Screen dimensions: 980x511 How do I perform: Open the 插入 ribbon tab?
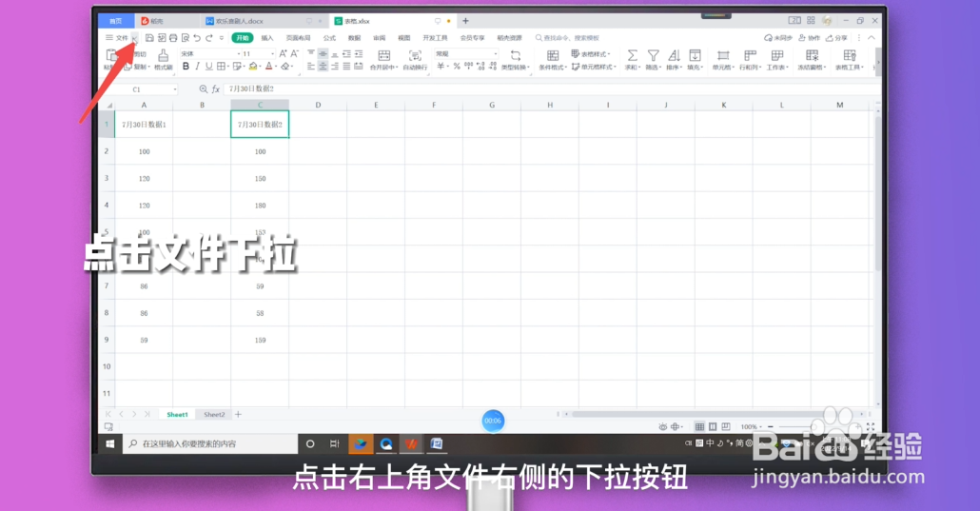click(266, 38)
